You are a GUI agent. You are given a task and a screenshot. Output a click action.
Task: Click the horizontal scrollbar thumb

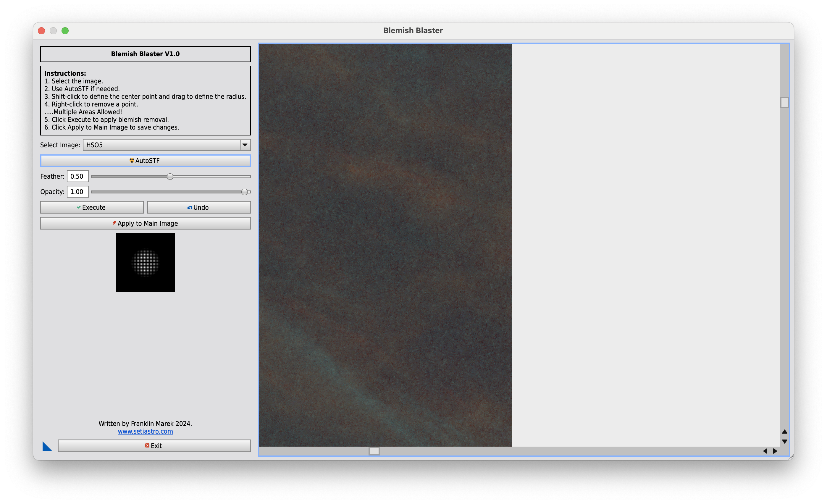374,451
